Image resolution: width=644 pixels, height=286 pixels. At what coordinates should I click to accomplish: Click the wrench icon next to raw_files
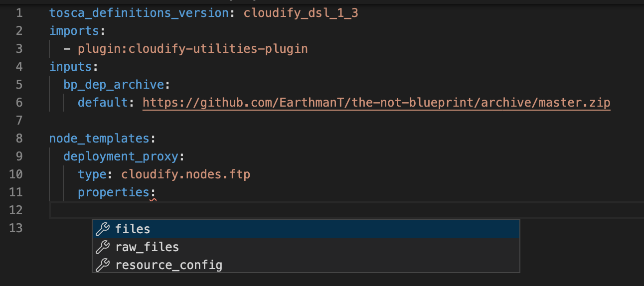(102, 247)
